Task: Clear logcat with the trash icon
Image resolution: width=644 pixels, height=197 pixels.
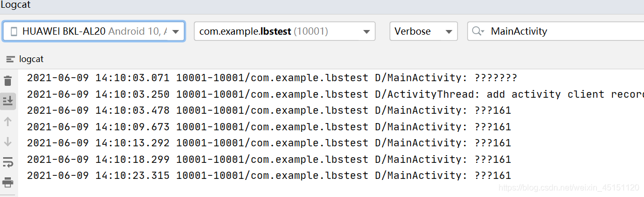Action: coord(8,81)
